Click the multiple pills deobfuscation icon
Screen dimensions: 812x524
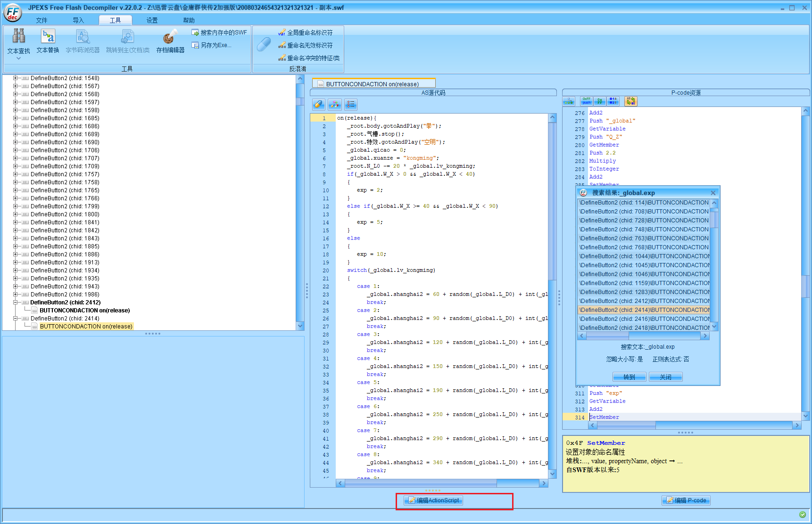tap(335, 104)
